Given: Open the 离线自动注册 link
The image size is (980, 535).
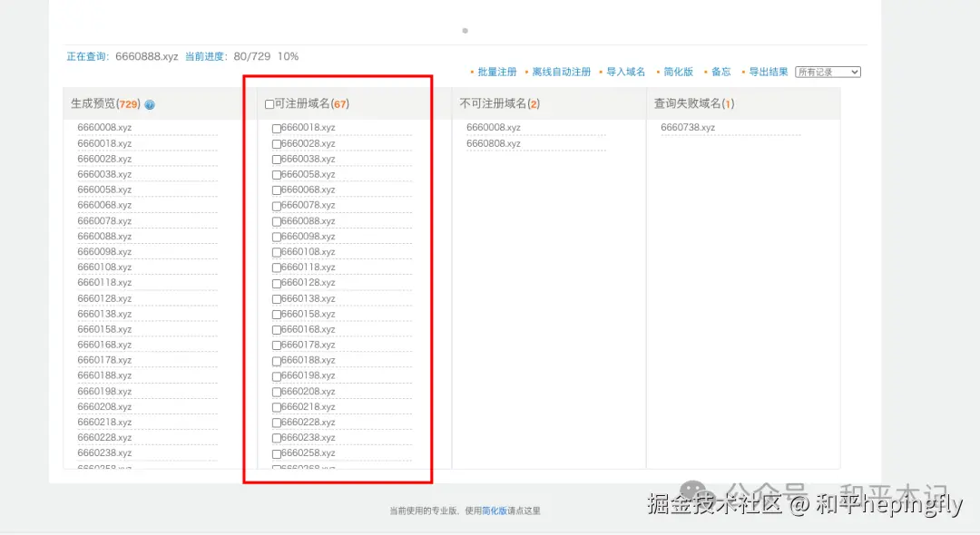Looking at the screenshot, I should tap(562, 72).
